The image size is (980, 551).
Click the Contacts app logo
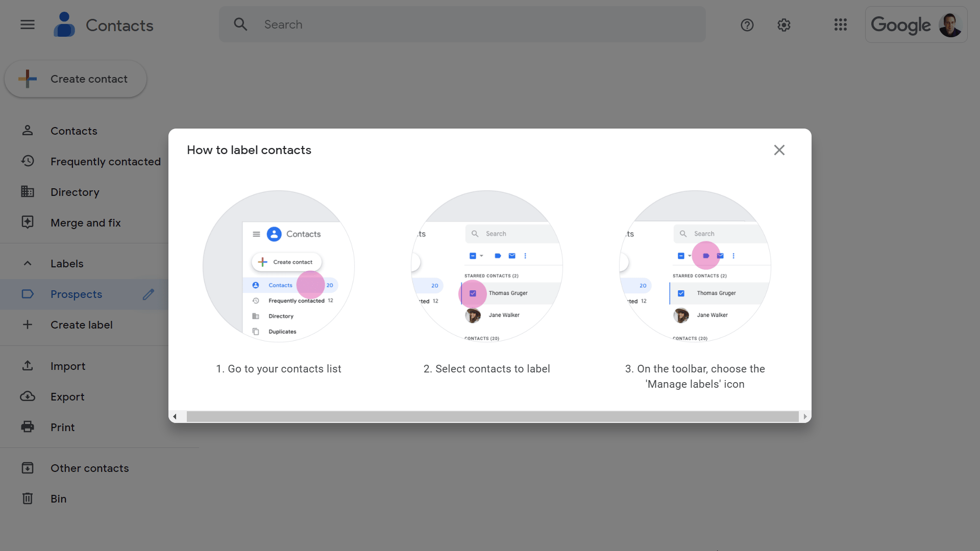[x=64, y=24]
